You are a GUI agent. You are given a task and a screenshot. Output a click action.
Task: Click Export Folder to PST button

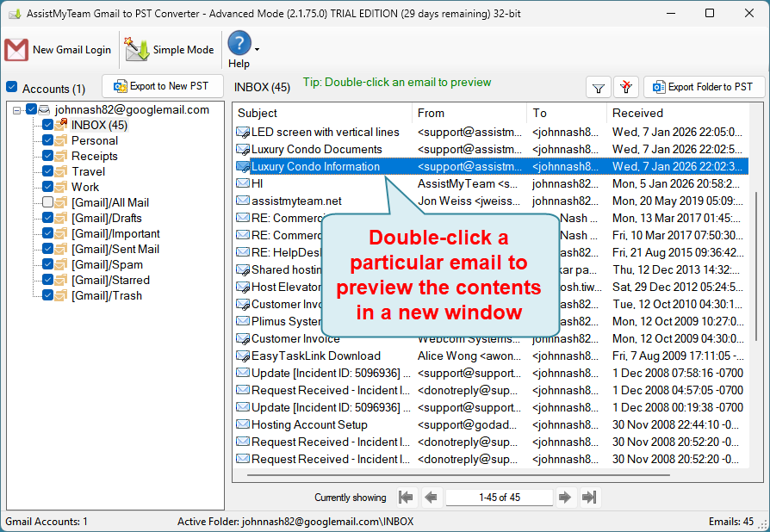coord(705,87)
